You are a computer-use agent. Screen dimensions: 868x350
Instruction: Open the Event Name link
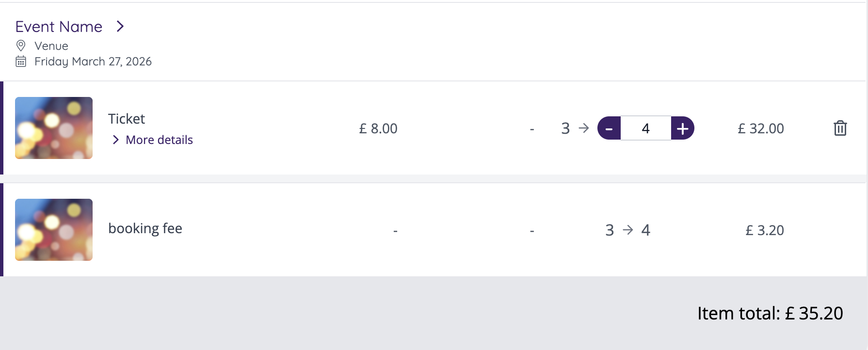(x=59, y=27)
